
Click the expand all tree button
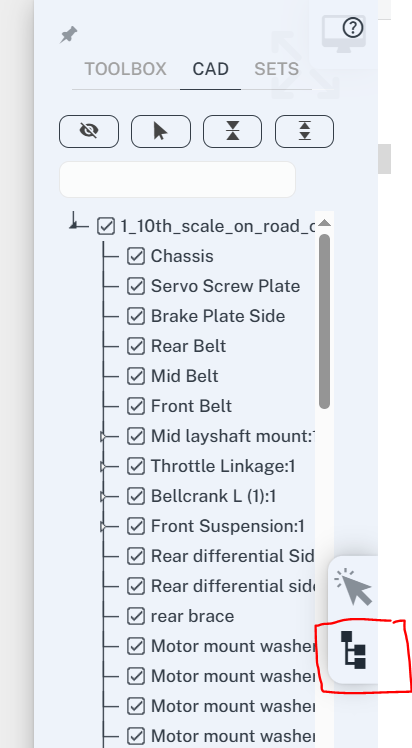pos(304,131)
